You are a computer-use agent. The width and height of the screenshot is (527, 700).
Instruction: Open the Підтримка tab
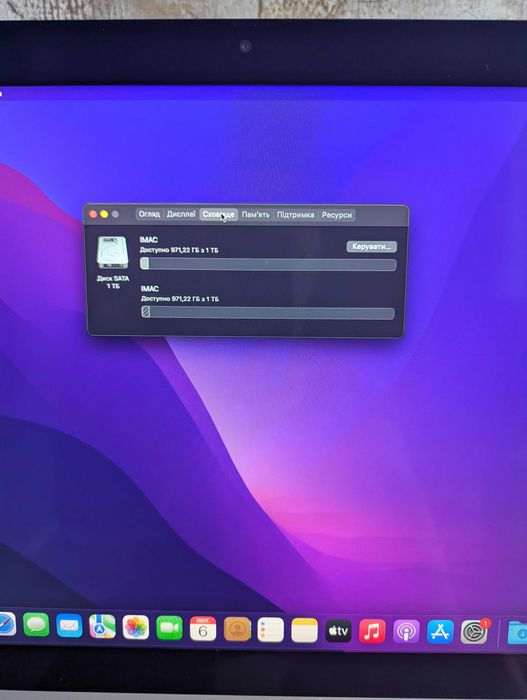click(295, 215)
